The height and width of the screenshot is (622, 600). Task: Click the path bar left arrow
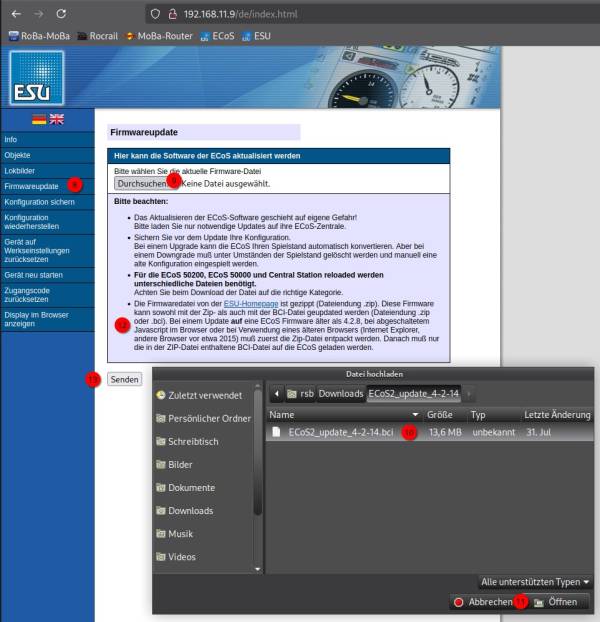(x=277, y=394)
